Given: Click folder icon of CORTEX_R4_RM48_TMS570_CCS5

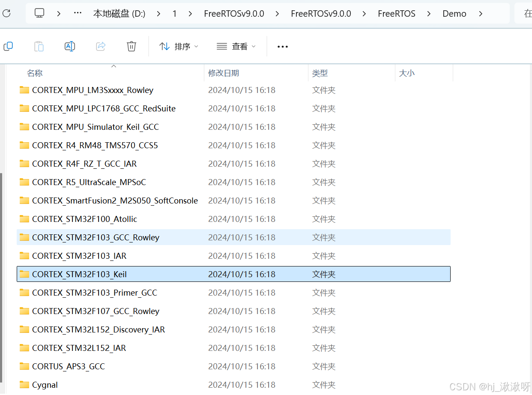Looking at the screenshot, I should click(x=24, y=145).
